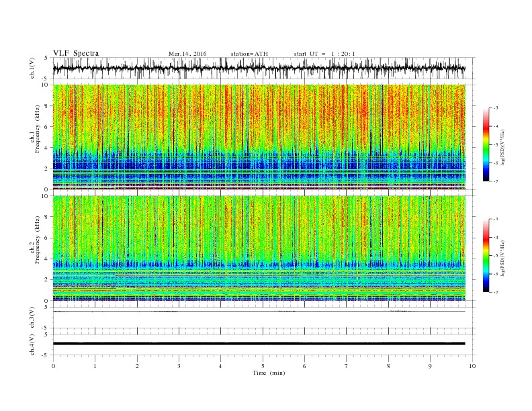Viewport: 532px width, 411px height.
Task: Click time axis tick label "2"
Action: coord(137,366)
